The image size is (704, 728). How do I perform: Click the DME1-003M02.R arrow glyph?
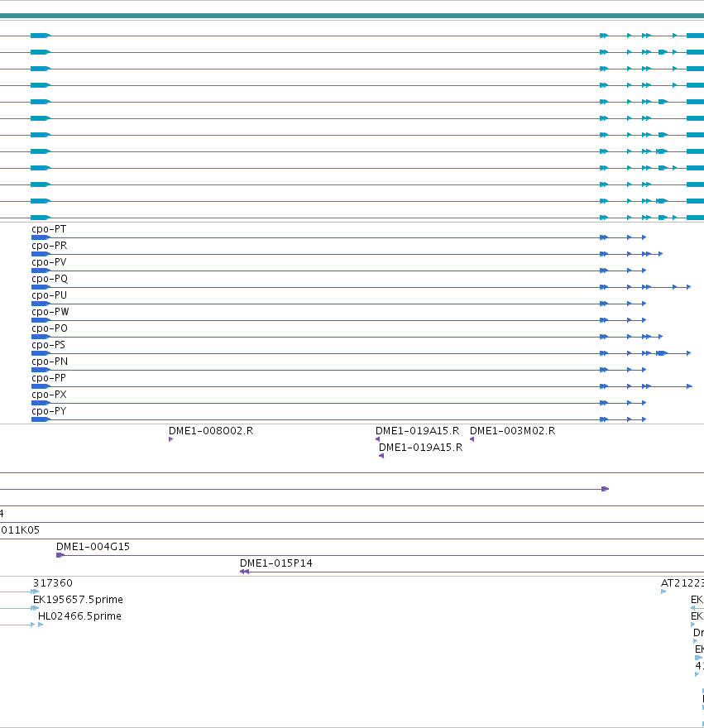coord(472,439)
